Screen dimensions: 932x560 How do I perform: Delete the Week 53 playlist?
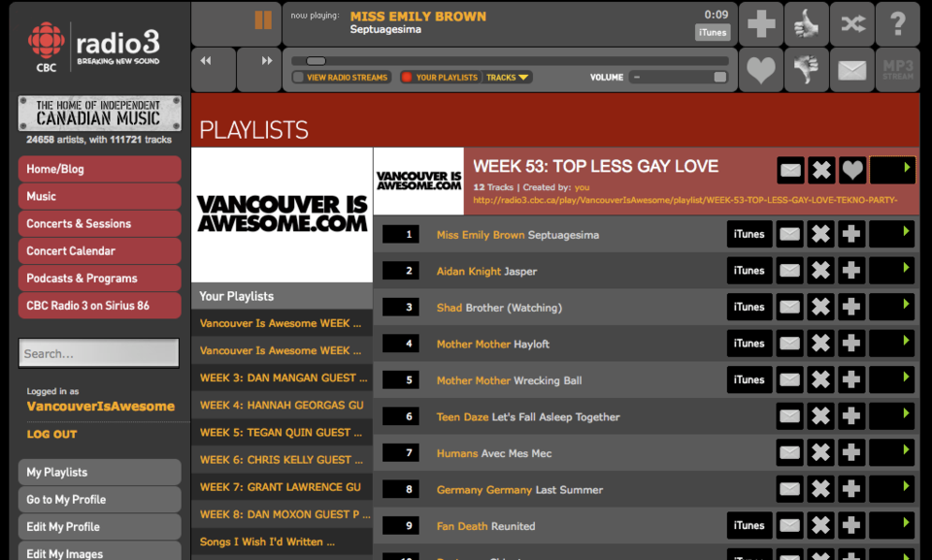(x=821, y=171)
